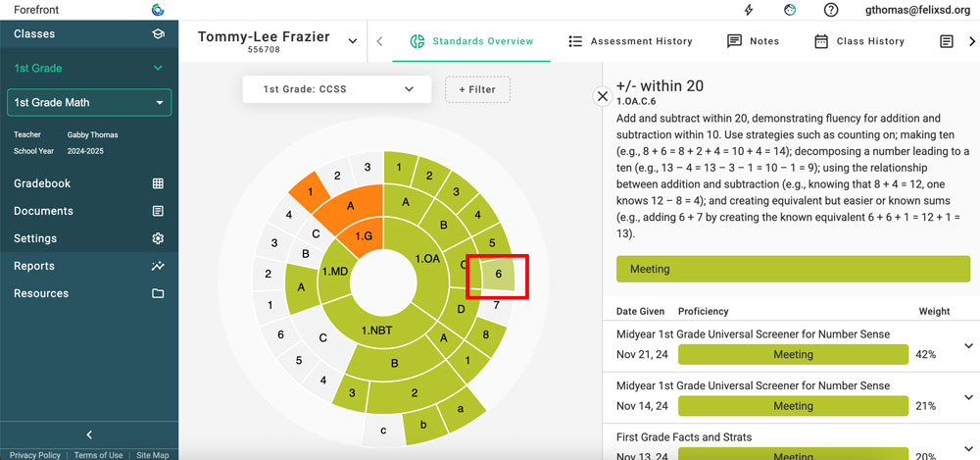The height and width of the screenshot is (460, 980).
Task: Expand the Nov 21, 24 assessment row
Action: click(x=969, y=345)
